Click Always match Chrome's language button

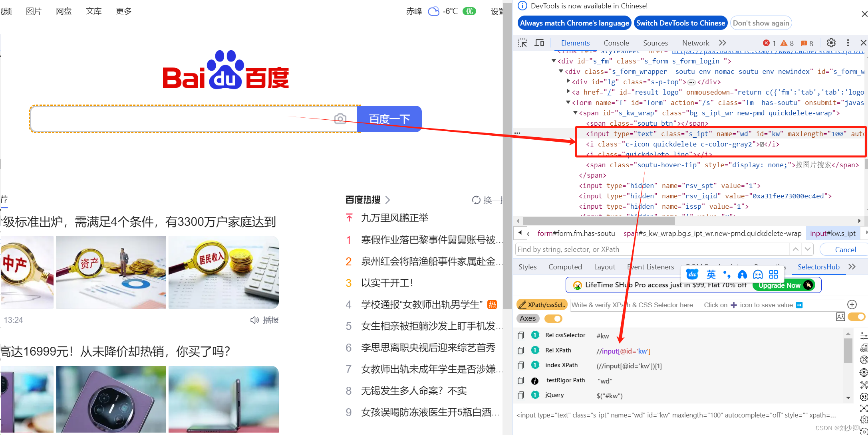(x=574, y=23)
